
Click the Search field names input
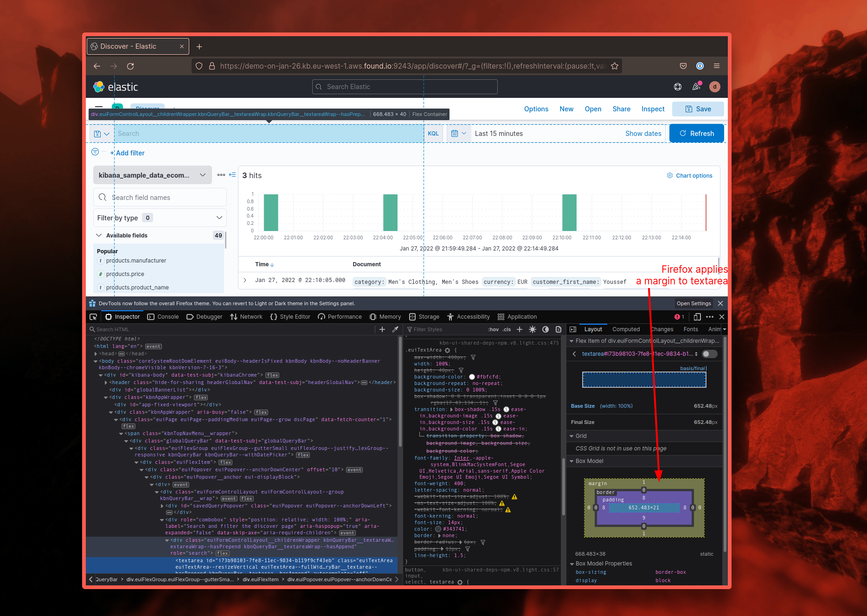tap(160, 197)
